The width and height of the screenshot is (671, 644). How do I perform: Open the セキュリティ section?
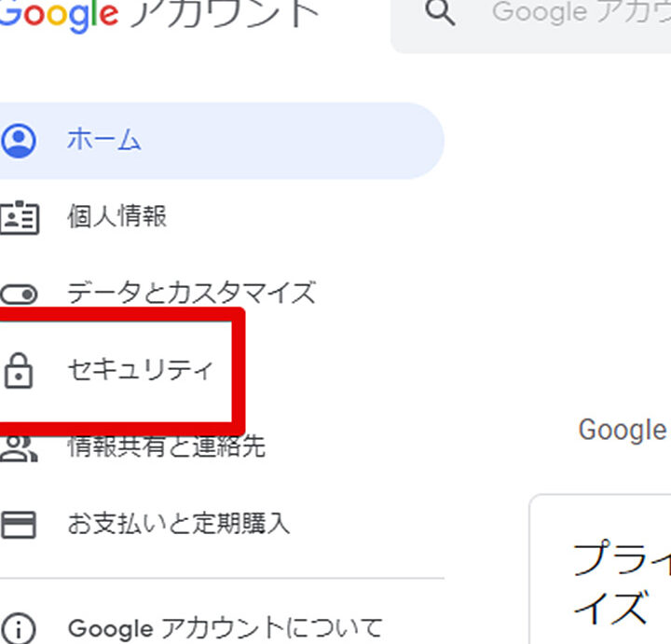[140, 370]
